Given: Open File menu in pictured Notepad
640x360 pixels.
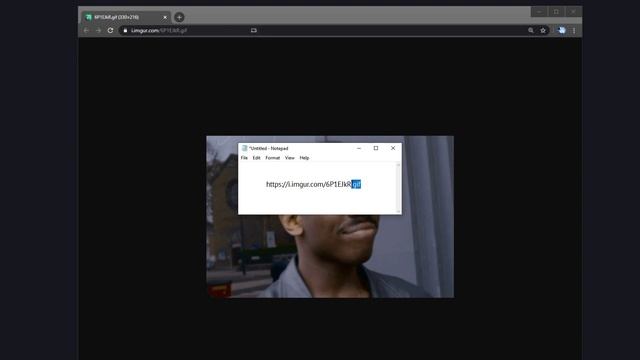Looking at the screenshot, I should (x=244, y=158).
